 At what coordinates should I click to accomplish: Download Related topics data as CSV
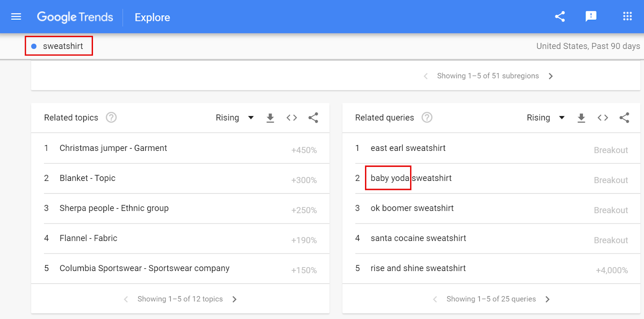[270, 118]
